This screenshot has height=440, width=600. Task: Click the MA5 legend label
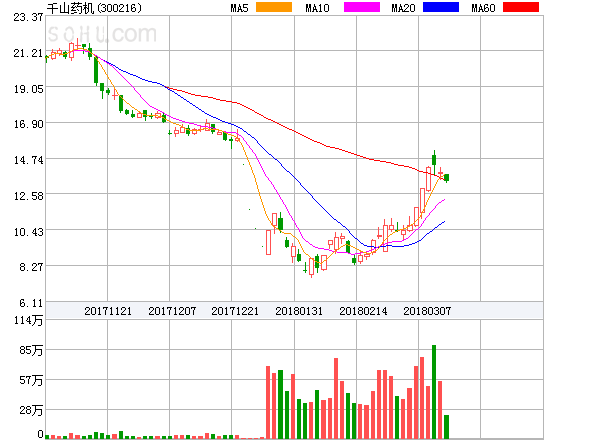pyautogui.click(x=240, y=8)
